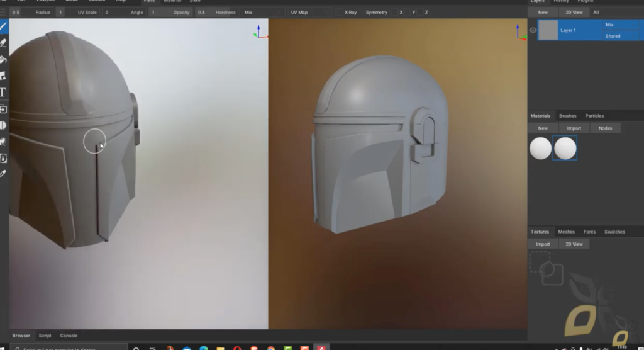The height and width of the screenshot is (350, 644).
Task: Select the Text tool
Action: [x=3, y=92]
